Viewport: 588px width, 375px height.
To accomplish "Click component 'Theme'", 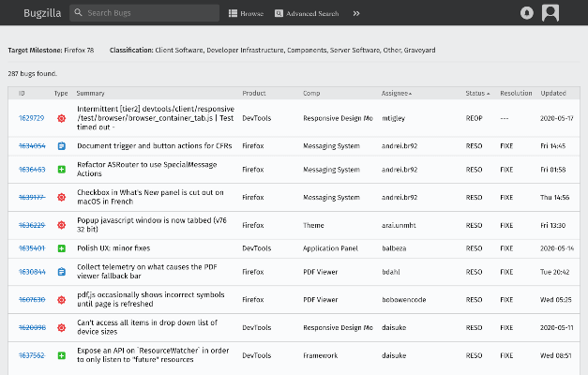I will 313,225.
